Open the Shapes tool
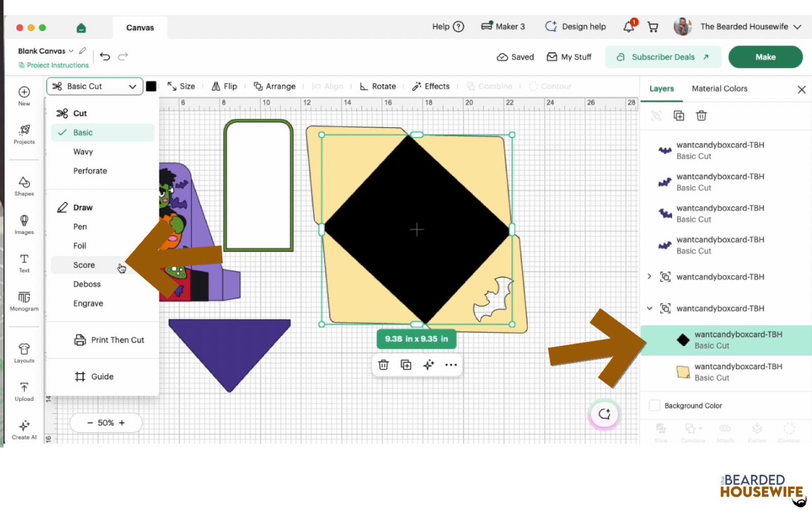 coord(24,186)
